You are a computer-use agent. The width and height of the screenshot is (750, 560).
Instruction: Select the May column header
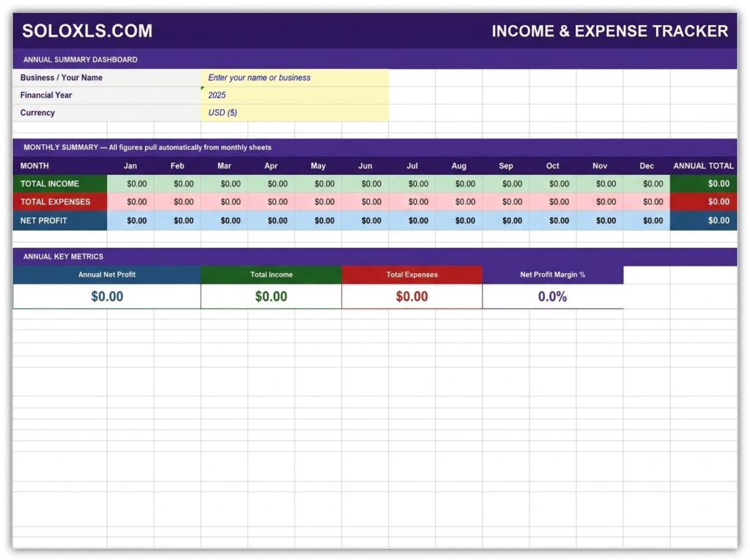click(x=318, y=165)
